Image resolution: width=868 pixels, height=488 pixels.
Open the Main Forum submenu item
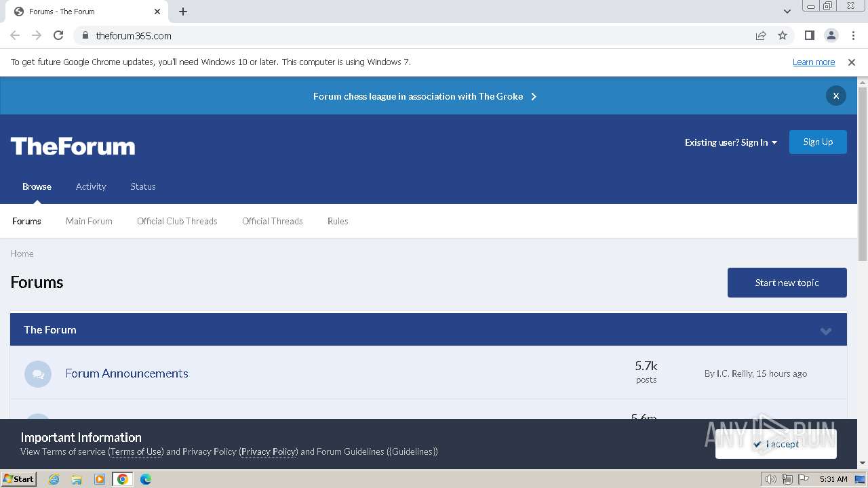point(89,221)
